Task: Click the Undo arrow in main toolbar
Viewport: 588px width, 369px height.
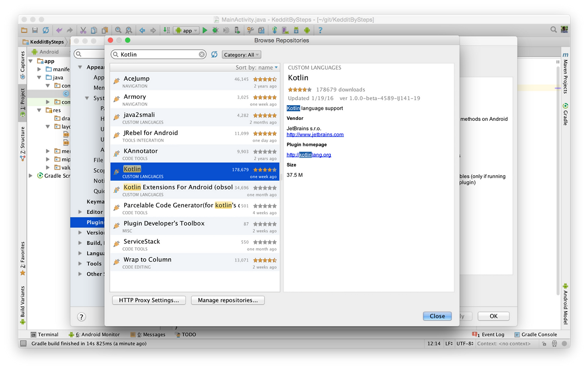Action: tap(59, 30)
